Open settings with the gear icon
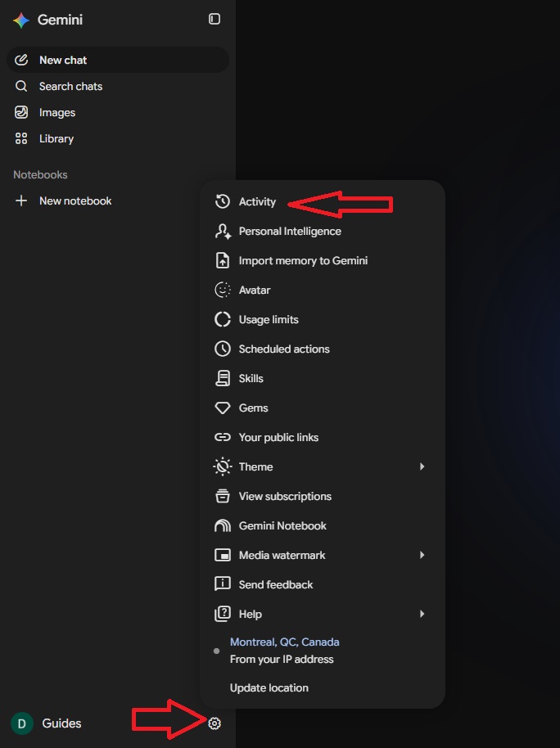This screenshot has height=748, width=560. (215, 723)
